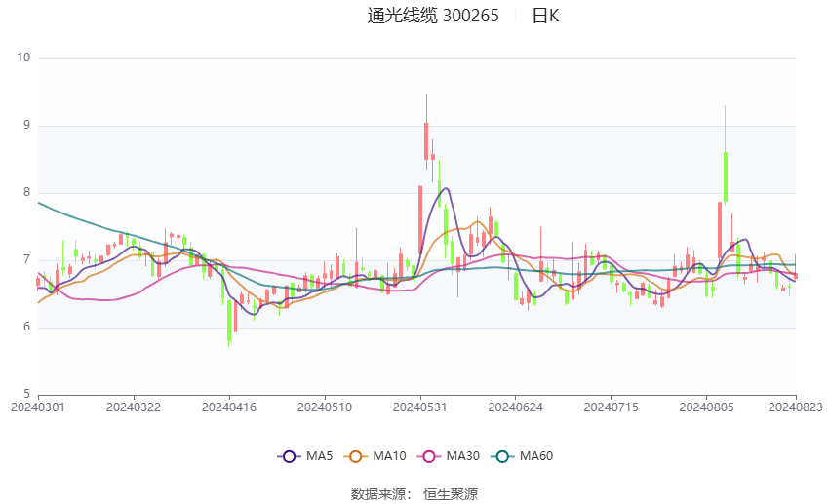Image resolution: width=829 pixels, height=504 pixels.
Task: Click the y-axis value 9
Action: (27, 125)
